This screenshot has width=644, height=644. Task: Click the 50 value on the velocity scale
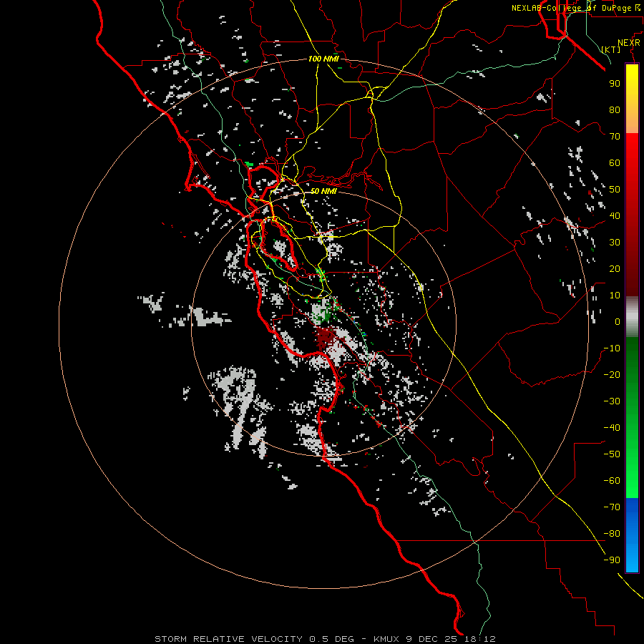pyautogui.click(x=615, y=190)
